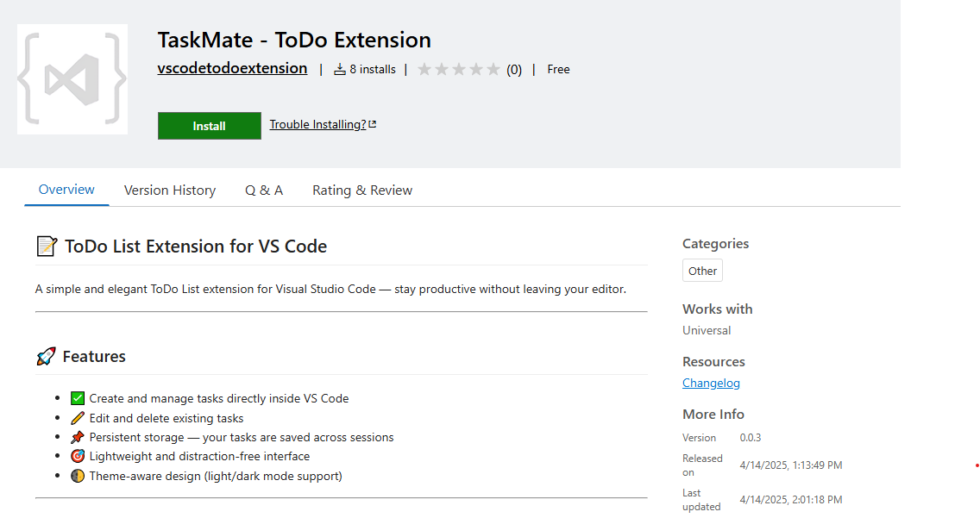Click the fifth rating star
This screenshot has height=518, width=980.
coord(493,70)
